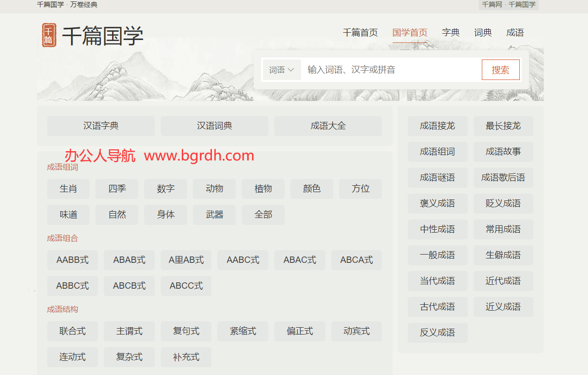
Task: Select the AABB式 idiom pattern
Action: (x=73, y=260)
